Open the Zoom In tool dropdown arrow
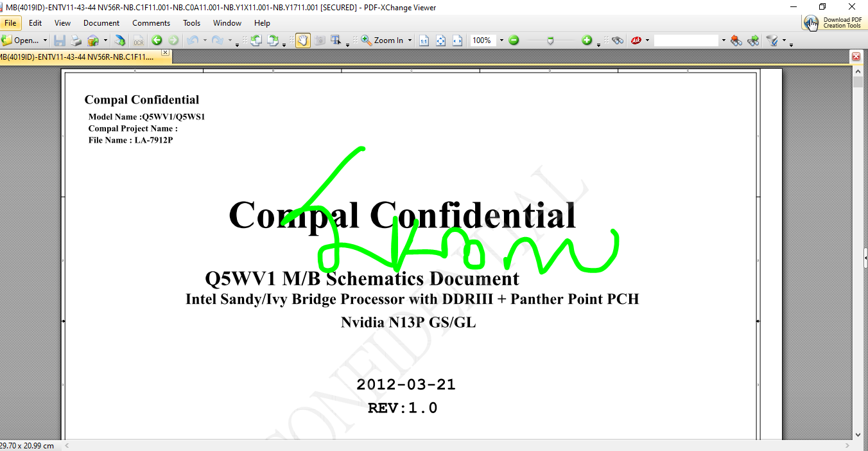This screenshot has width=868, height=451. 410,40
